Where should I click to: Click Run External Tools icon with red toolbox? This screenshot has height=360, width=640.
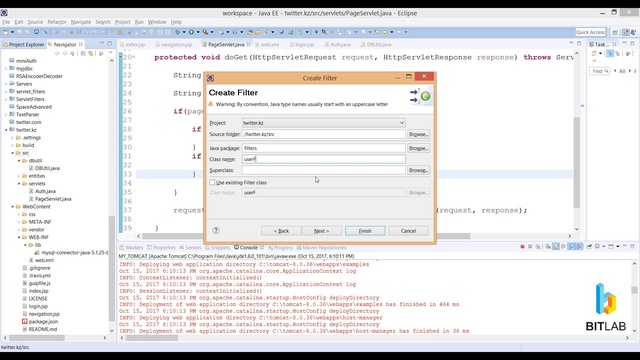tap(205, 32)
